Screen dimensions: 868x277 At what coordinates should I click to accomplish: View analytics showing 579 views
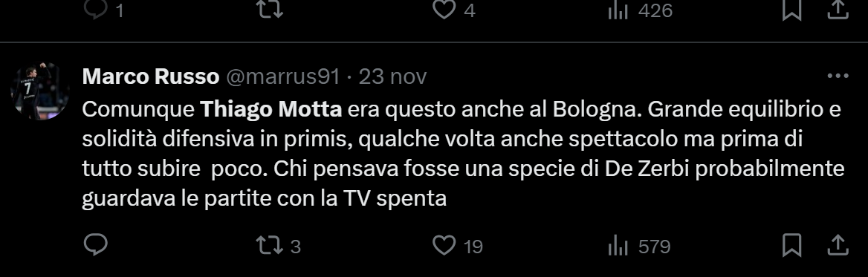pos(639,246)
